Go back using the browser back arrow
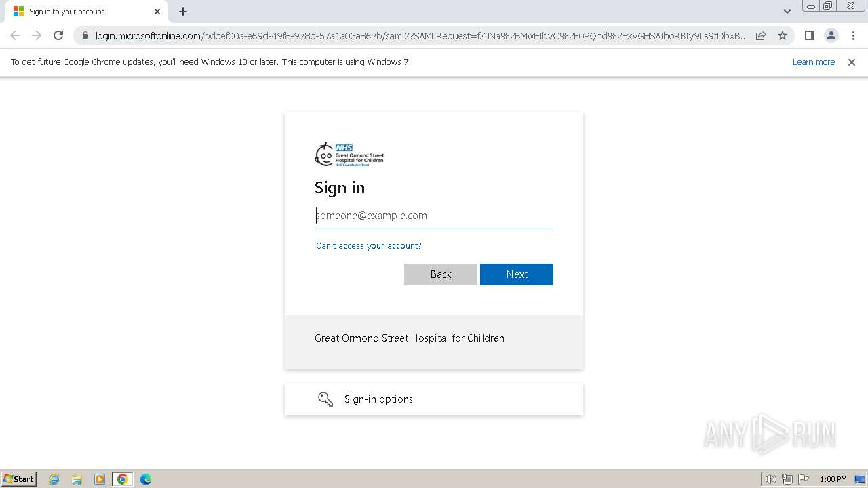The image size is (868, 488). [x=15, y=35]
